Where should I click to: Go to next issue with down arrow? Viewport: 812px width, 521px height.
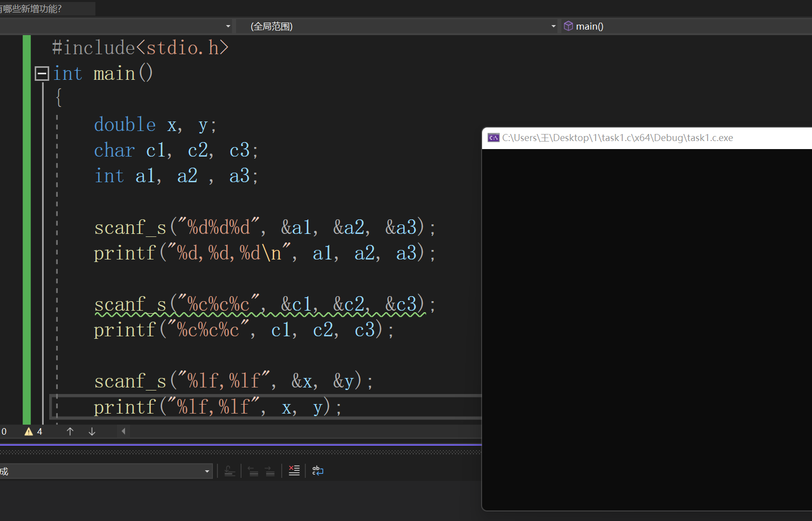point(92,432)
